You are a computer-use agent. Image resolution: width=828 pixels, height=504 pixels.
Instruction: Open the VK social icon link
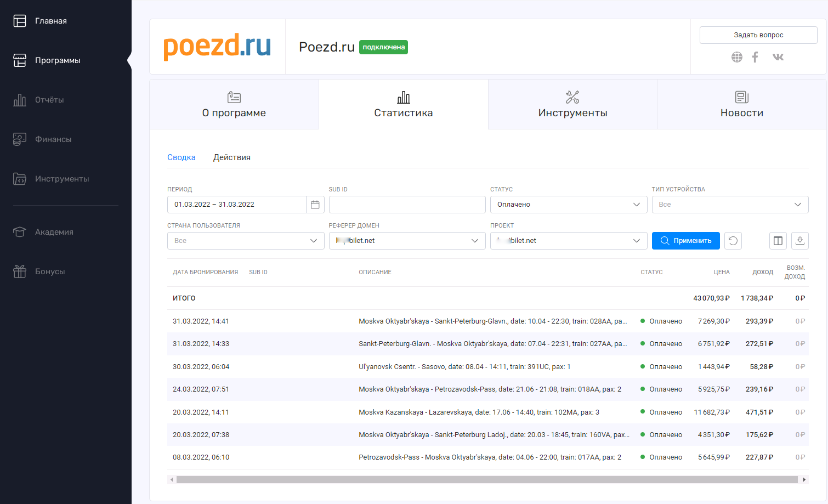[x=778, y=57]
